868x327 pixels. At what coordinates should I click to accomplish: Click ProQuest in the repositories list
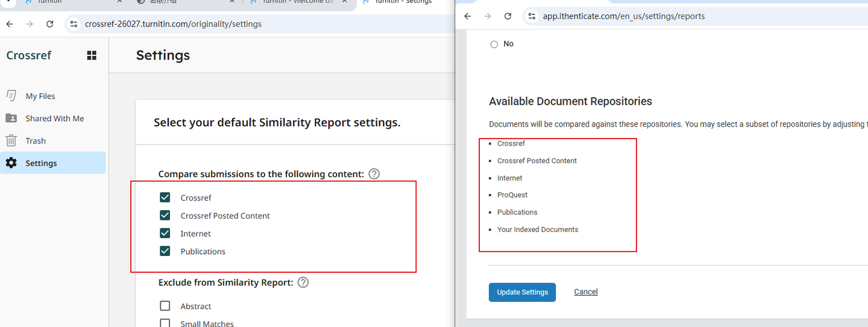[512, 195]
